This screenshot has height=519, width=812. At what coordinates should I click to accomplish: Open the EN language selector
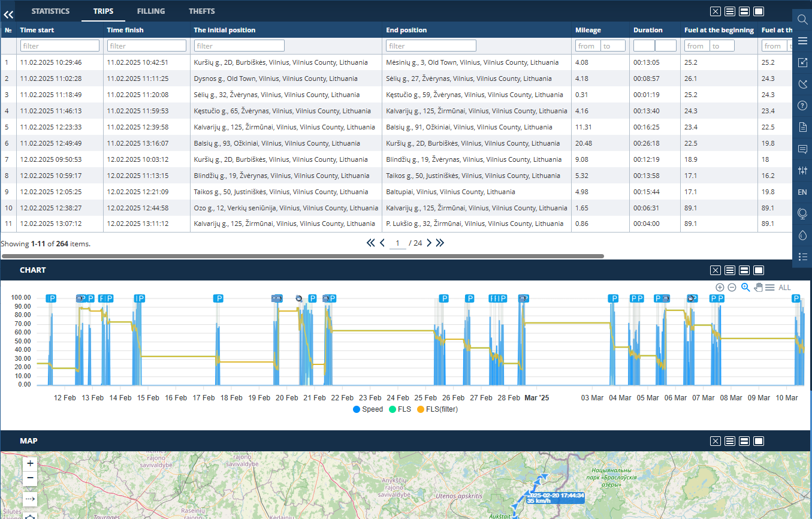point(802,192)
